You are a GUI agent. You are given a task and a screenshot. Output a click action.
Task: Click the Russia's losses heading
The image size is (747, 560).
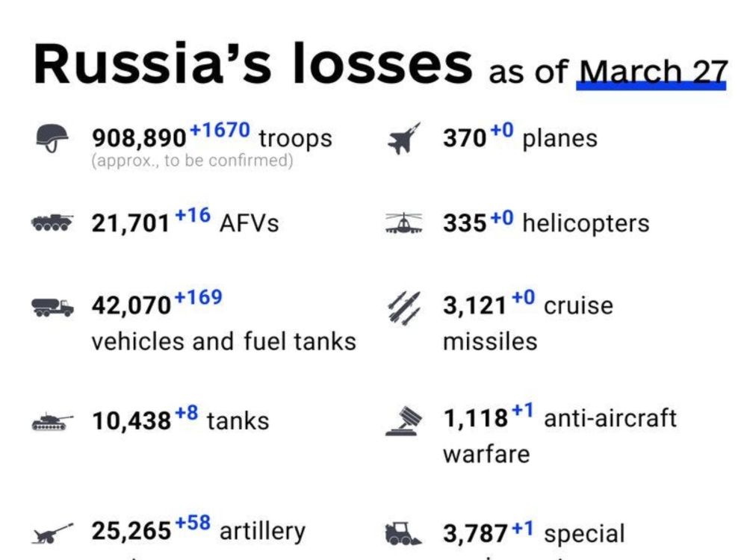(x=252, y=63)
